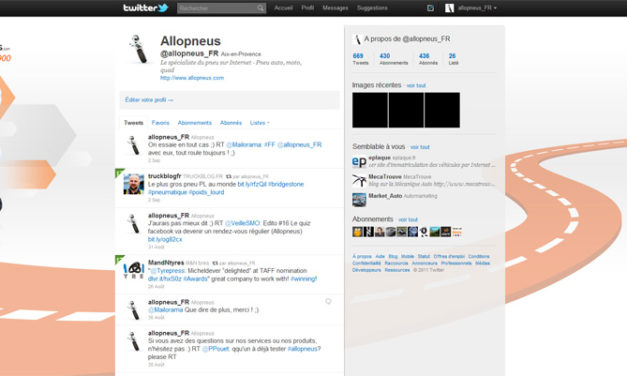Open the bit.ly/ogIl2cx link
This screenshot has height=376, width=627.
click(x=165, y=239)
